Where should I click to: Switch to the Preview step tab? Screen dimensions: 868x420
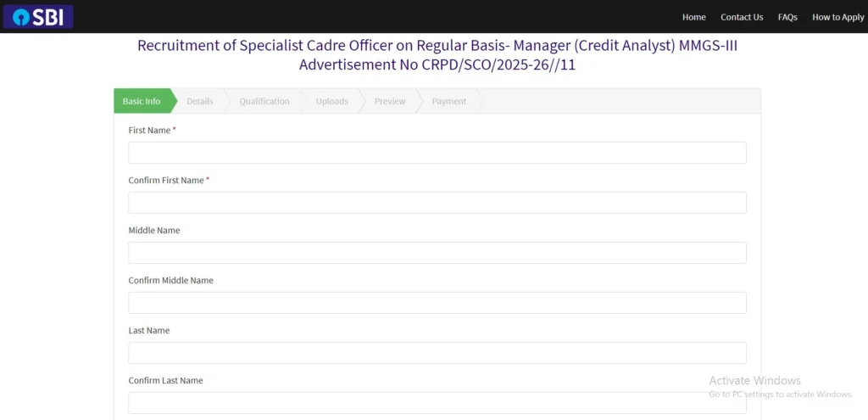click(390, 101)
